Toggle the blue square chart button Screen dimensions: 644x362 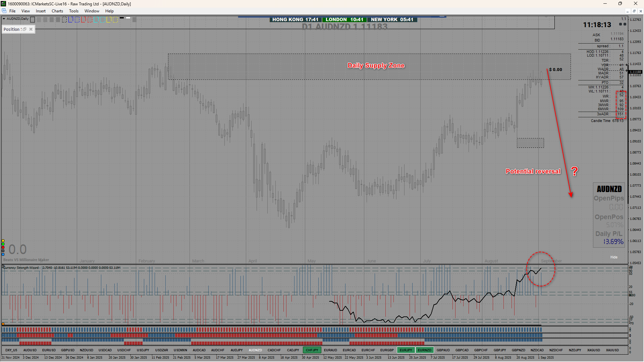pyautogui.click(x=3, y=254)
